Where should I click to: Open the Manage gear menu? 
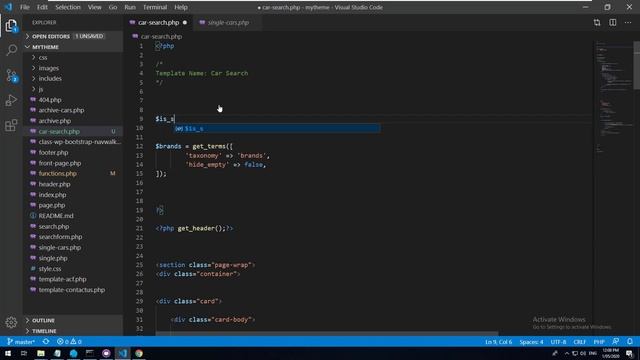[x=11, y=322]
